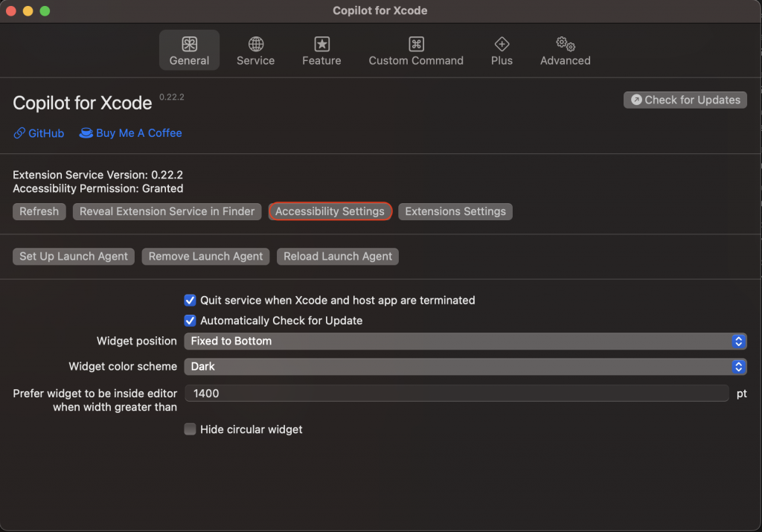The image size is (762, 532).
Task: Open Widget position dropdown
Action: [465, 341]
